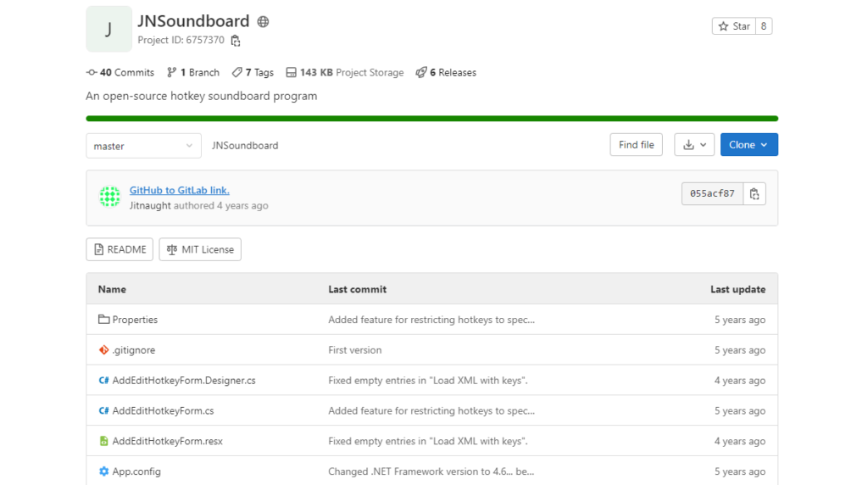868x485 pixels.
Task: Open the MIT License tab button
Action: click(200, 249)
